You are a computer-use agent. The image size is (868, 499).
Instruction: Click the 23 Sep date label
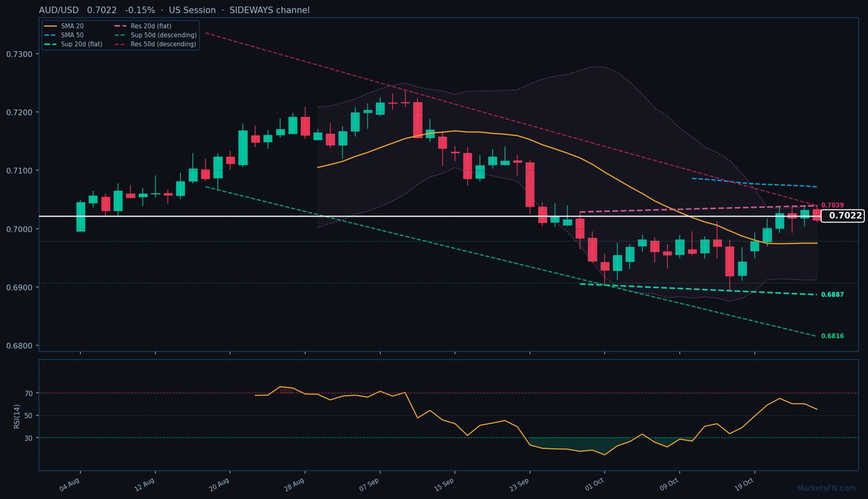click(519, 485)
